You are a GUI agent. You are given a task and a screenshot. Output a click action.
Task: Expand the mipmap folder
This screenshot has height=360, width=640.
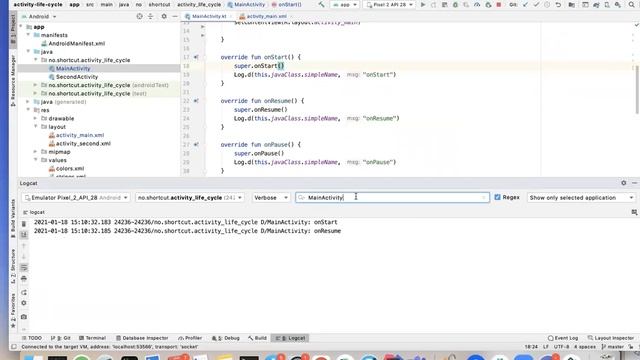coord(36,152)
